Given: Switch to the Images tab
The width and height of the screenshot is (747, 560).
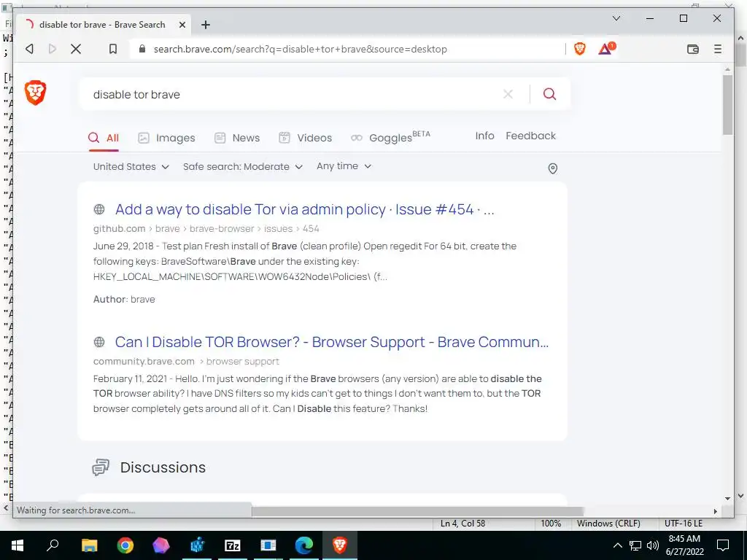Looking at the screenshot, I should tap(166, 138).
